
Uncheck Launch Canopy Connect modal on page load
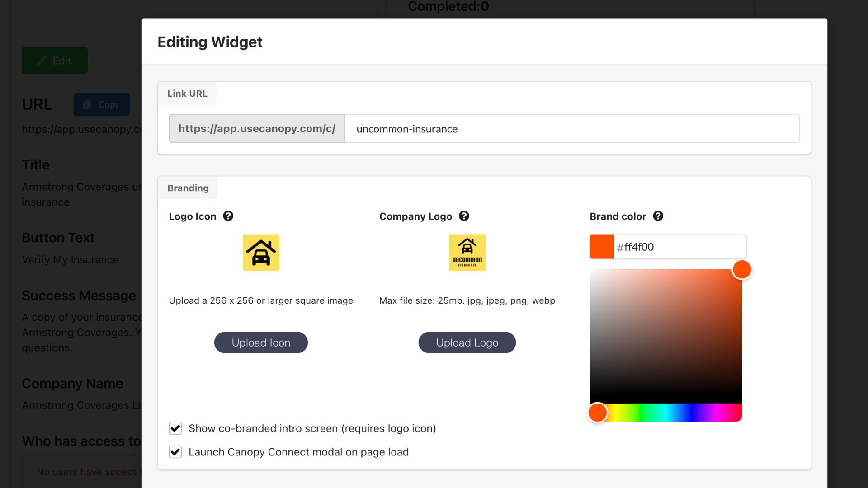(x=175, y=452)
